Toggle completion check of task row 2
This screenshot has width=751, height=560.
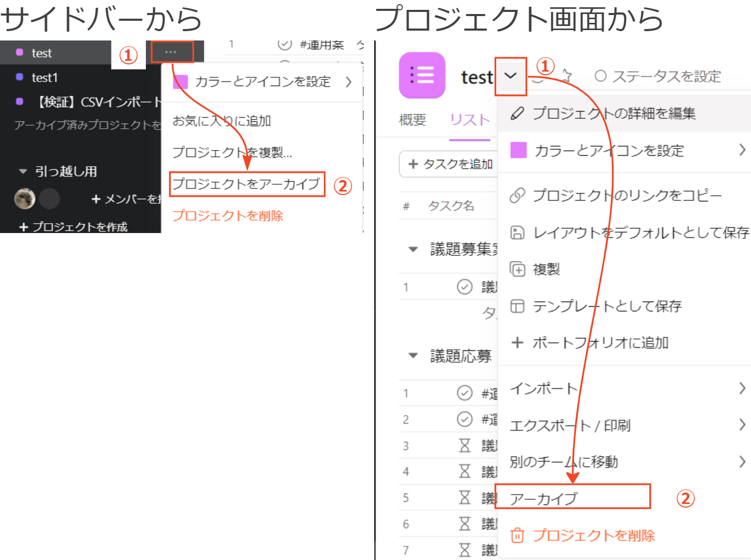(x=465, y=419)
